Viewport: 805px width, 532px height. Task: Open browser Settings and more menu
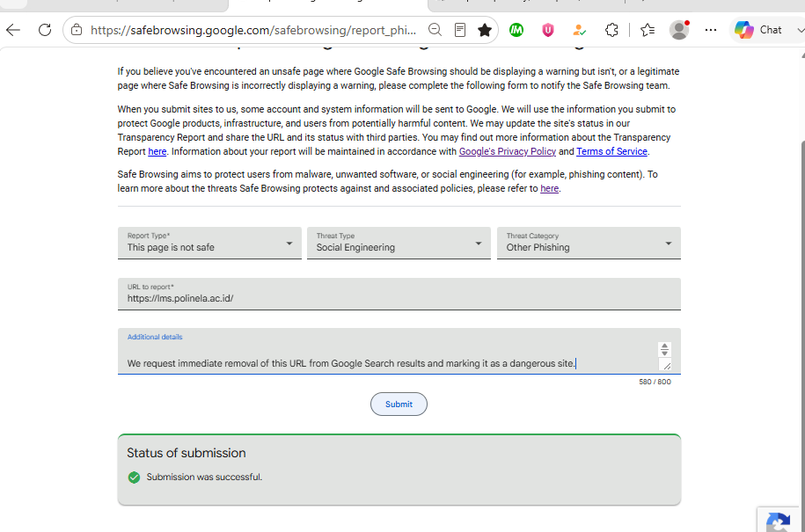[711, 30]
